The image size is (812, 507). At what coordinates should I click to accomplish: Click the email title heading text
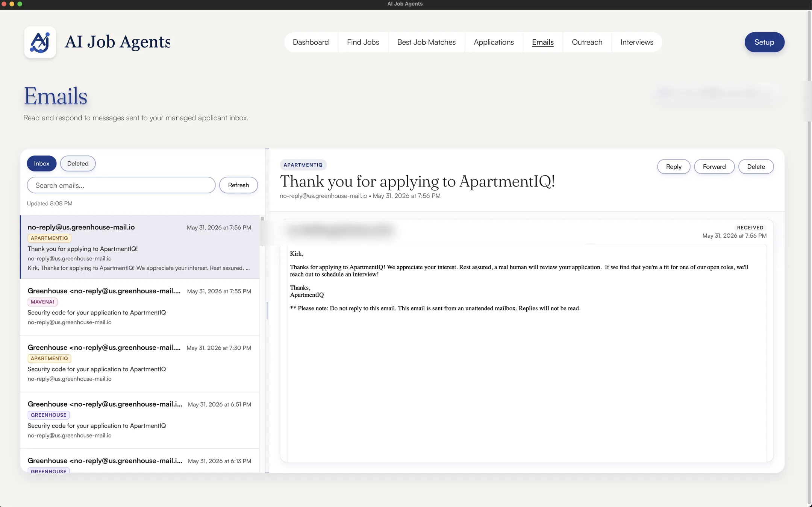pos(417,181)
